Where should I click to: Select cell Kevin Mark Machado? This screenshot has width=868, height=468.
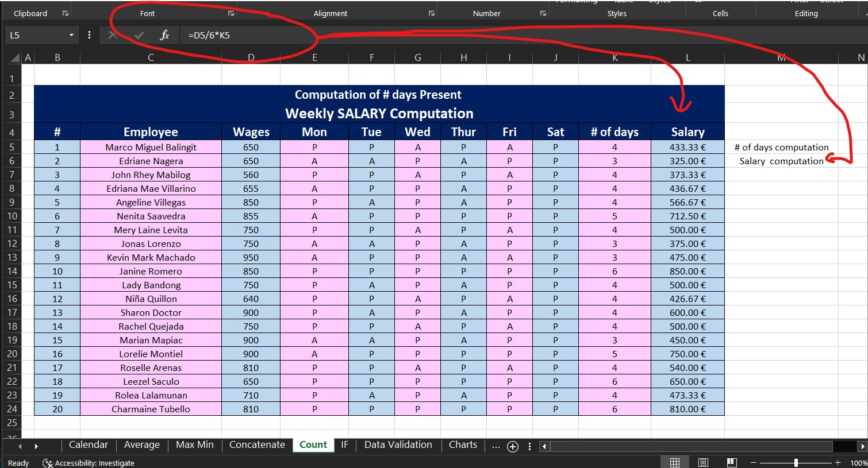(x=151, y=257)
